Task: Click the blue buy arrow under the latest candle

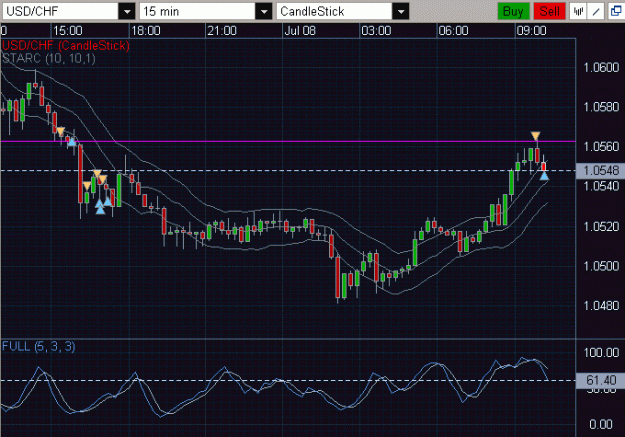Action: coord(544,175)
